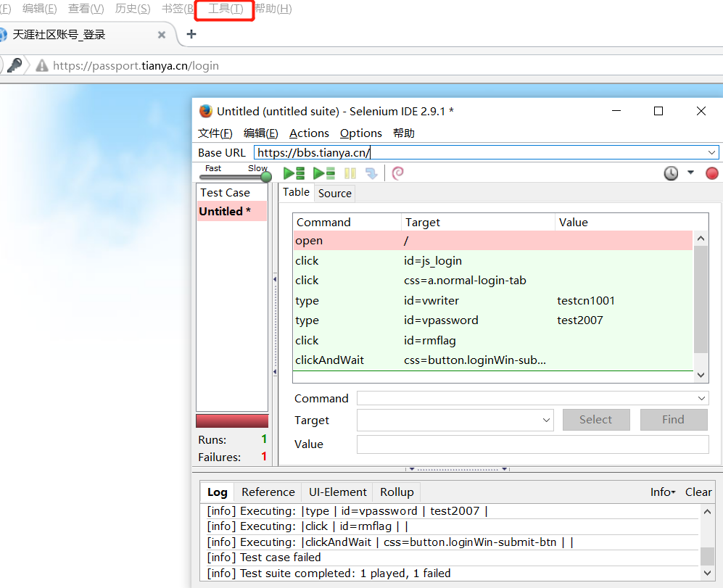Open the Info log level dropdown
The height and width of the screenshot is (588, 723).
click(663, 492)
